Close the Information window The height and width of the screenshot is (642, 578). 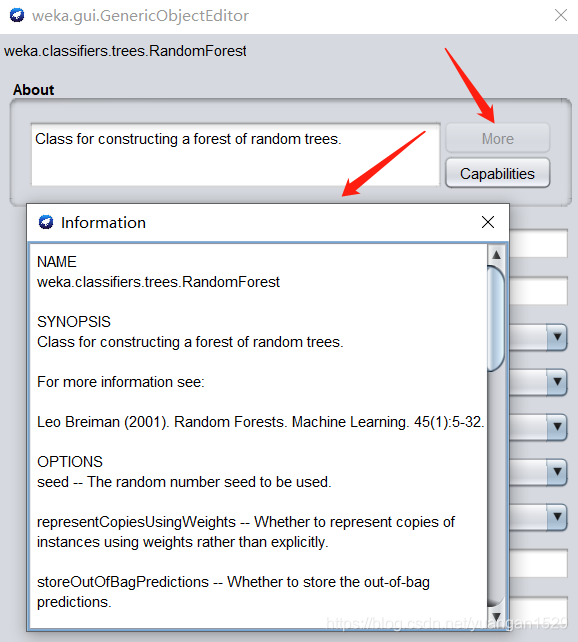pos(488,222)
